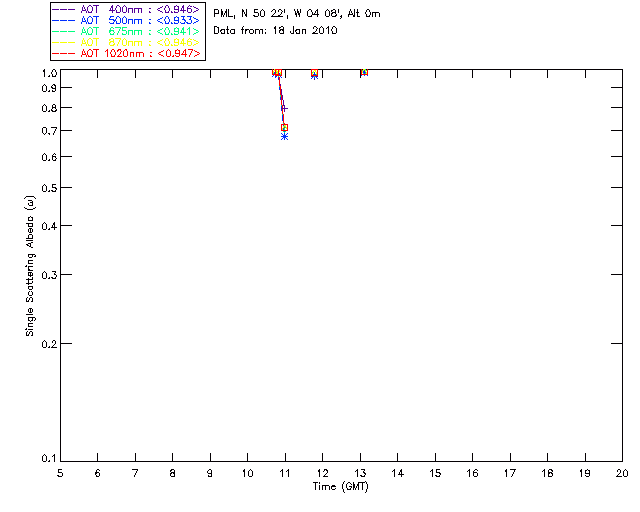Screen dimensions: 640x512
Task: Click the y-axis tick label 0.5
Action: point(49,188)
